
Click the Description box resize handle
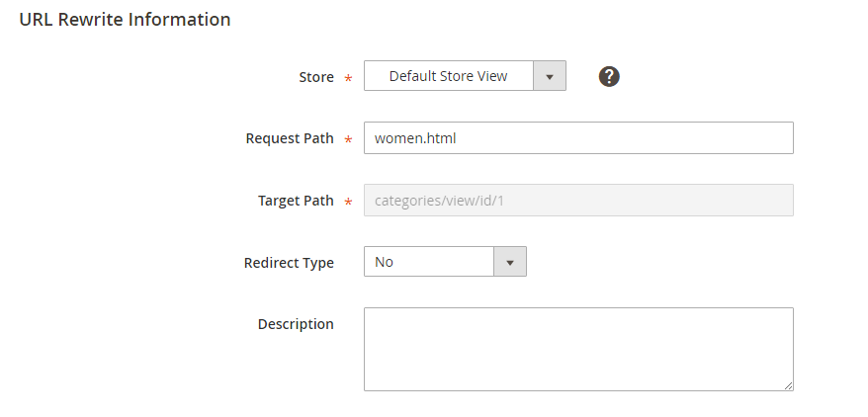pyautogui.click(x=788, y=385)
